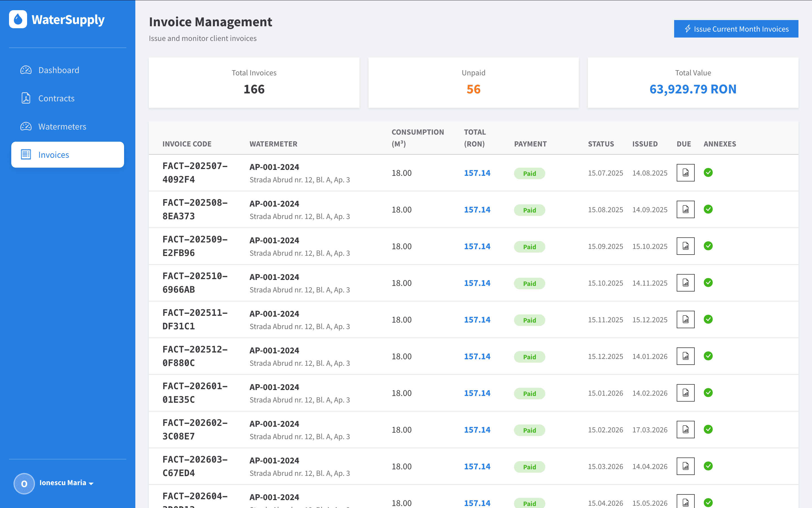Click the Total Invoices 166 card

point(254,83)
